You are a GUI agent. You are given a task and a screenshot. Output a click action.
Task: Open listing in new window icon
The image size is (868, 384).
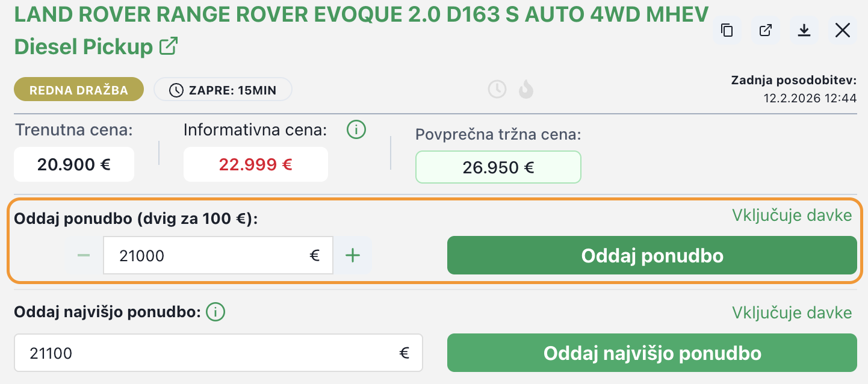tap(766, 31)
